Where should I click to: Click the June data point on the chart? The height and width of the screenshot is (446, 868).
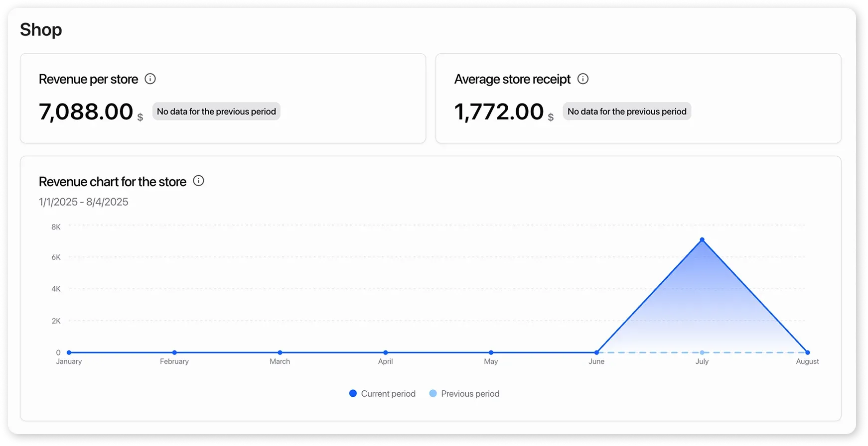click(x=596, y=351)
